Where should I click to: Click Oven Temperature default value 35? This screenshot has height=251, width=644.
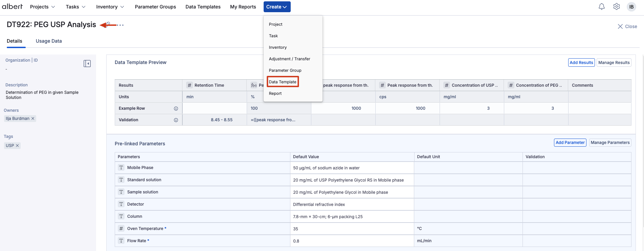click(x=352, y=229)
